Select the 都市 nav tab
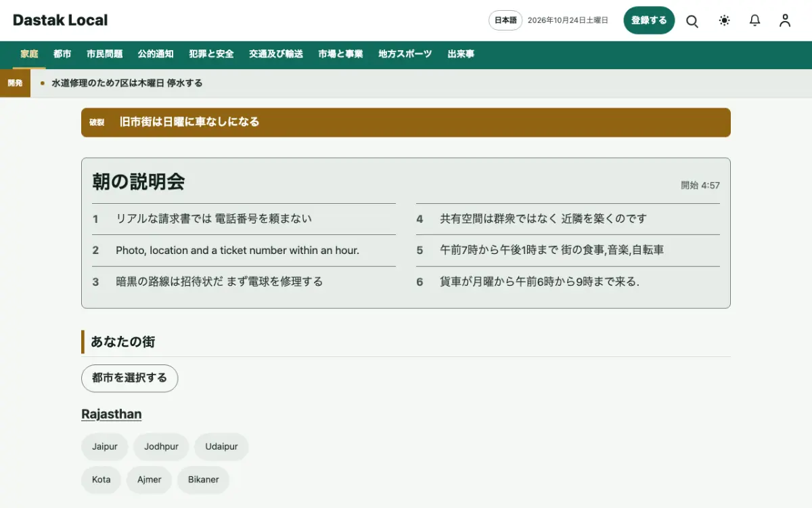The image size is (812, 508). point(62,54)
